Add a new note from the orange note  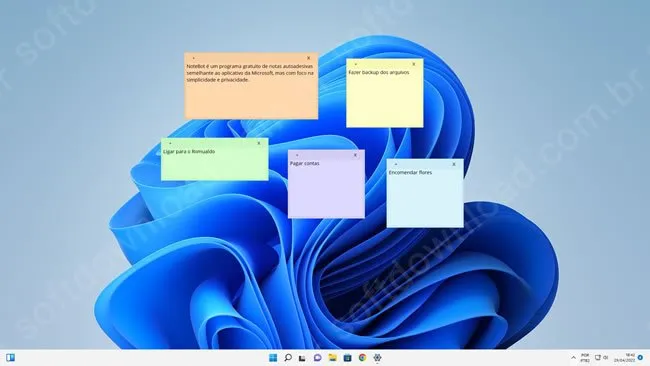[x=193, y=58]
